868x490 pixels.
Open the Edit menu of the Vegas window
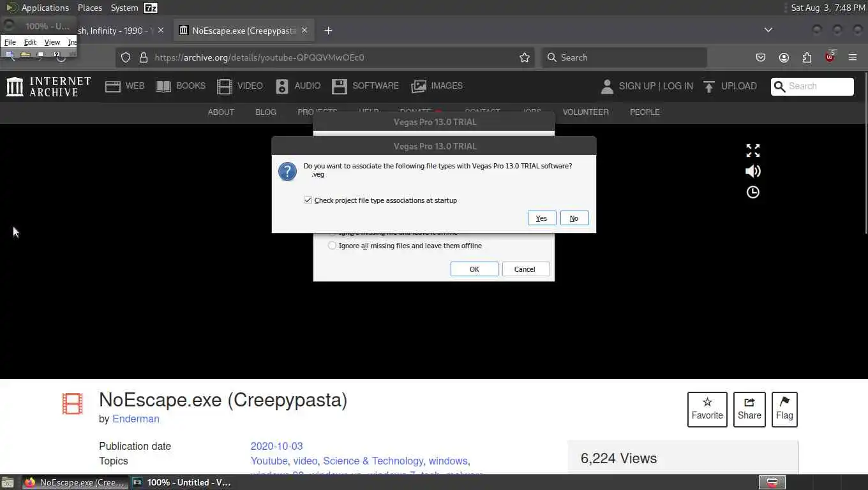pos(30,42)
